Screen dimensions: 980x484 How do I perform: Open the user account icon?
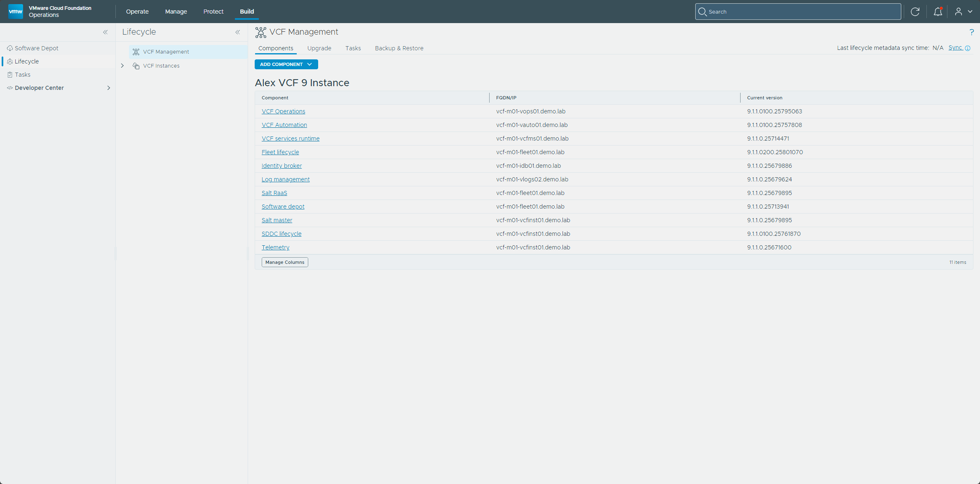click(959, 12)
